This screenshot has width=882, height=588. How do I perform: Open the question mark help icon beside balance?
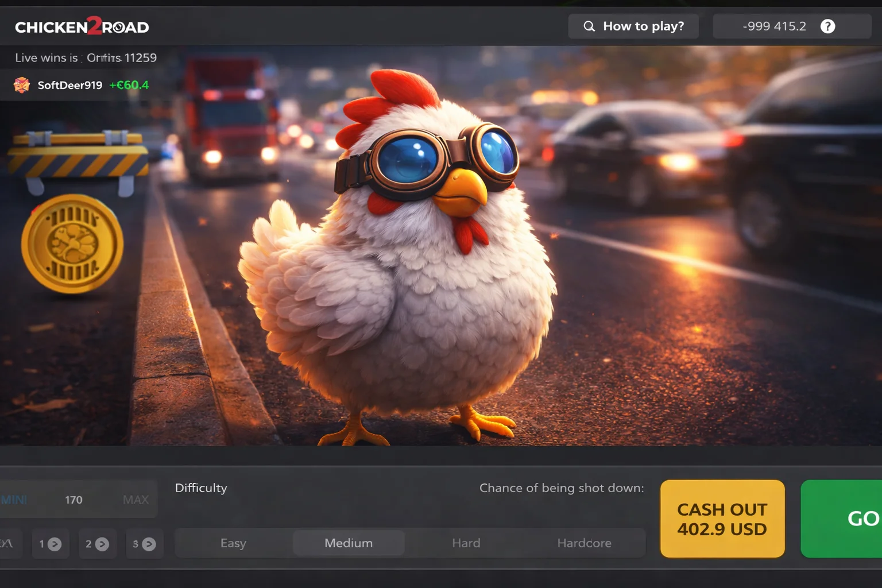click(x=827, y=26)
